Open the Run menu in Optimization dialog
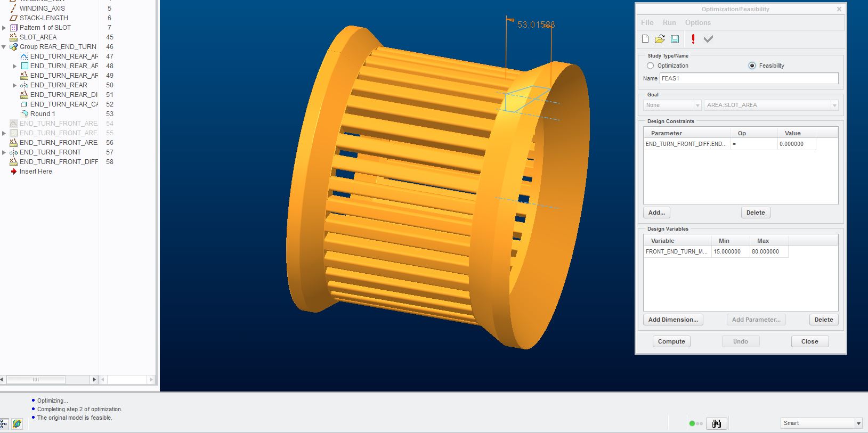The image size is (868, 433). pos(669,22)
